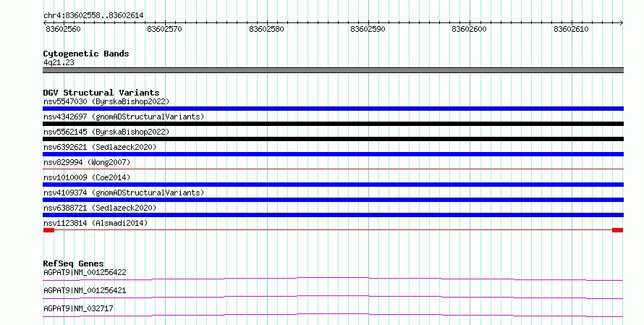Open variant nsv5562145 (ByrskaBishop2022) label
Image resolution: width=644 pixels, height=325 pixels.
coord(106,132)
